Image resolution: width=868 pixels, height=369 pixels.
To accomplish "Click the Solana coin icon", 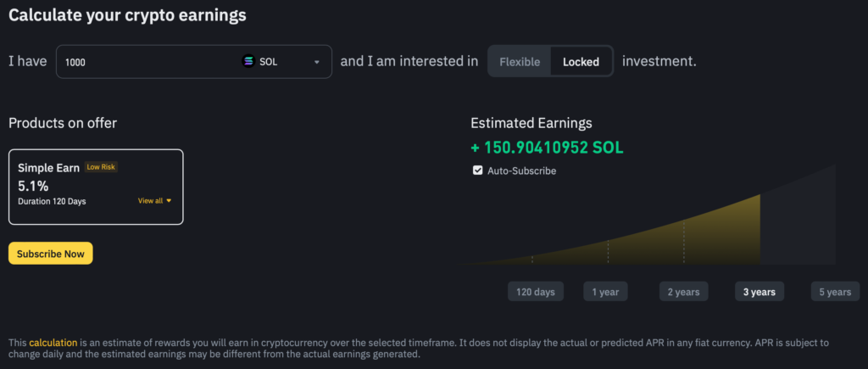I will coord(248,61).
